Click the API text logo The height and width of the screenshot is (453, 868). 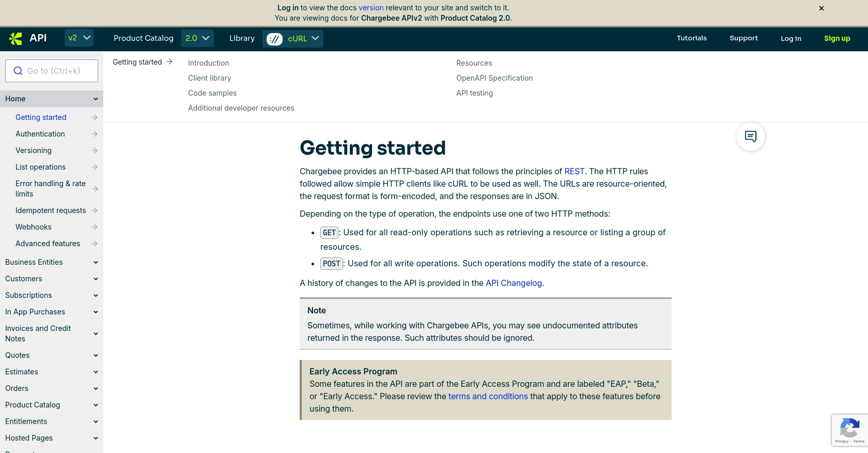tap(38, 38)
